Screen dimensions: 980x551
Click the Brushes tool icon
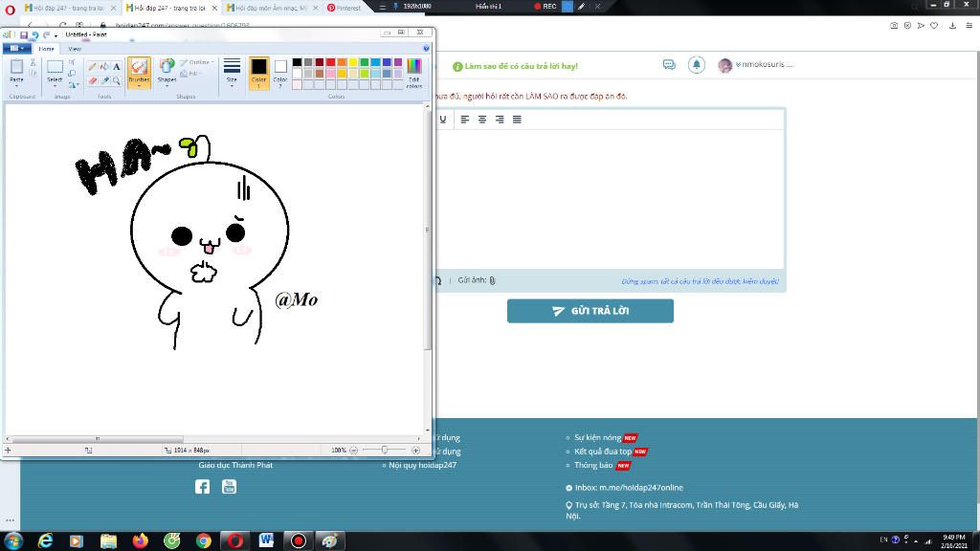pyautogui.click(x=139, y=67)
